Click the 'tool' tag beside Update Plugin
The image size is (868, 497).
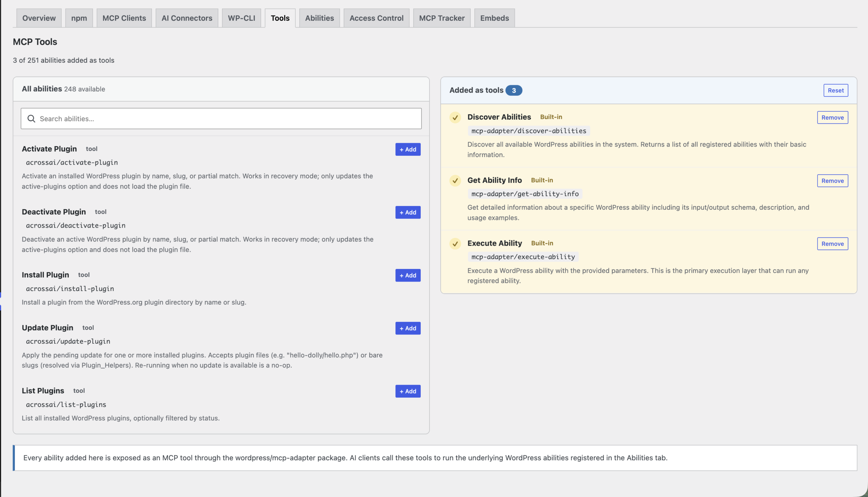click(88, 328)
